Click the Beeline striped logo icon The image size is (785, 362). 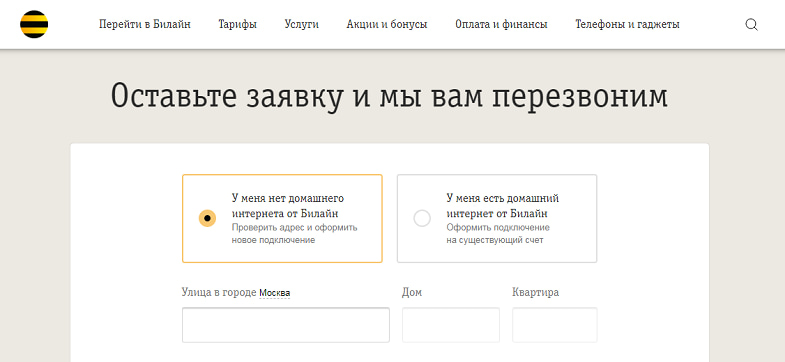coord(34,24)
